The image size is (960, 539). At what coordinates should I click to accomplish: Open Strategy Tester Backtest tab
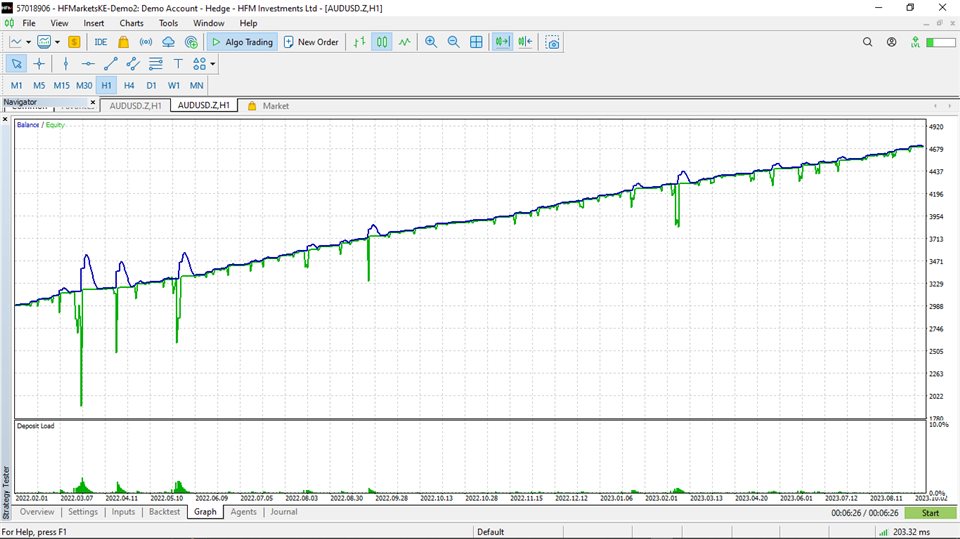point(165,512)
